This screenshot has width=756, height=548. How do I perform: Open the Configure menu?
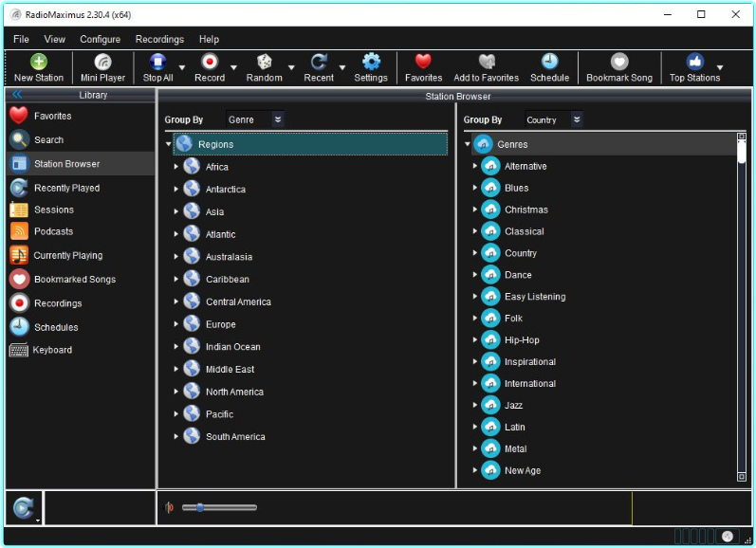point(101,39)
